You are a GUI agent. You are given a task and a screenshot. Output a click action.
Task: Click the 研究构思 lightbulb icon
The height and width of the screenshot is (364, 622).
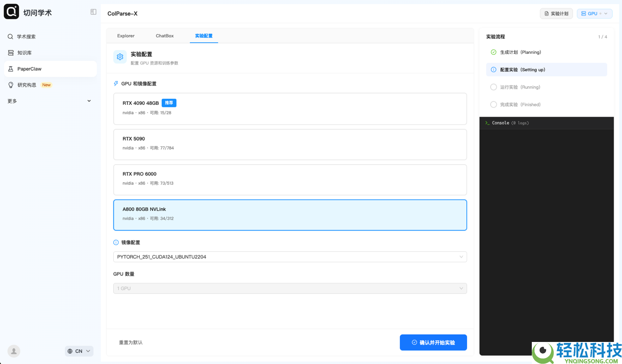(10, 85)
